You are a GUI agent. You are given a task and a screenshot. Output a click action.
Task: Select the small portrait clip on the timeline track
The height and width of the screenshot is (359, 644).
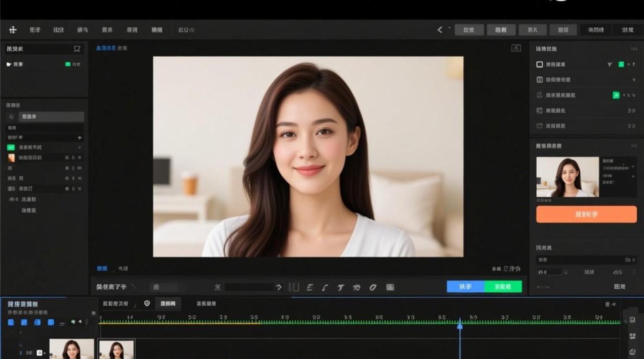(117, 349)
